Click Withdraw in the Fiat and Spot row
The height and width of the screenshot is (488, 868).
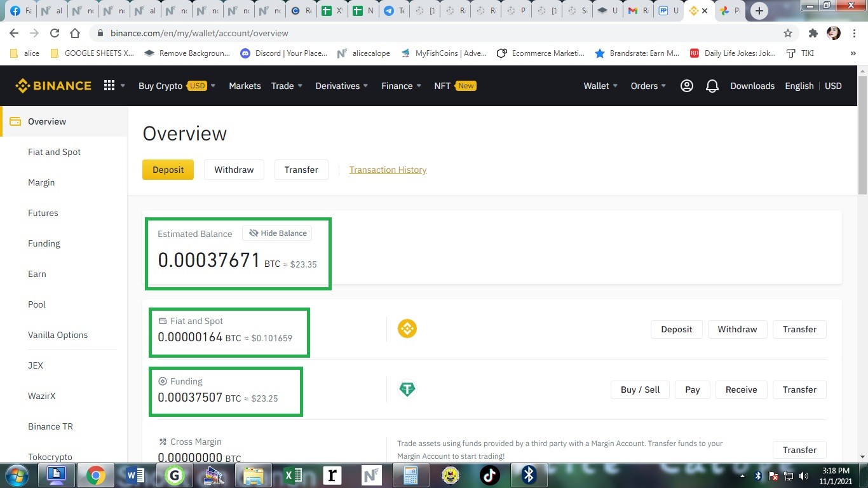tap(737, 329)
